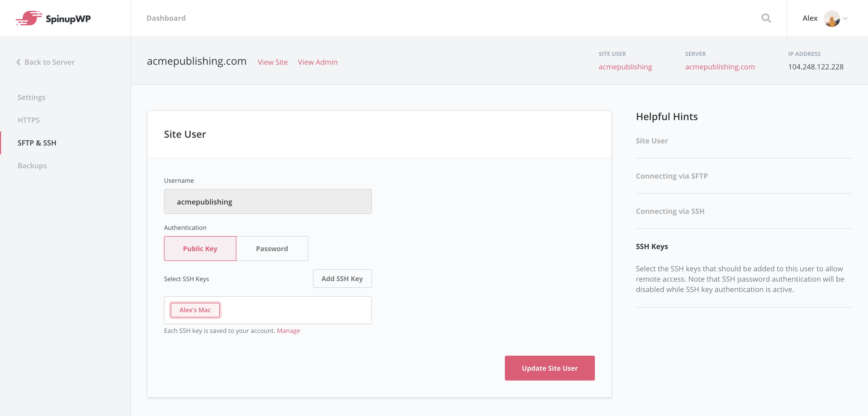The width and height of the screenshot is (868, 416).
Task: Switch authentication to Password
Action: point(272,249)
